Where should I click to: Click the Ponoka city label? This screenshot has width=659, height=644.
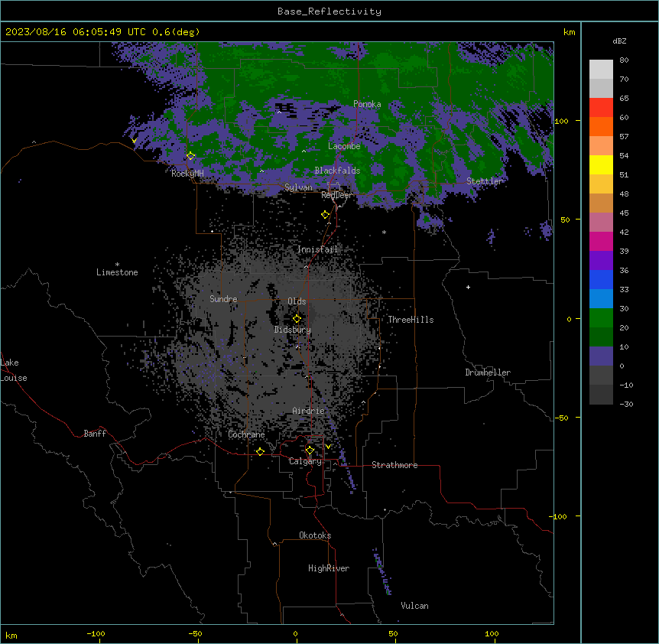pos(367,104)
